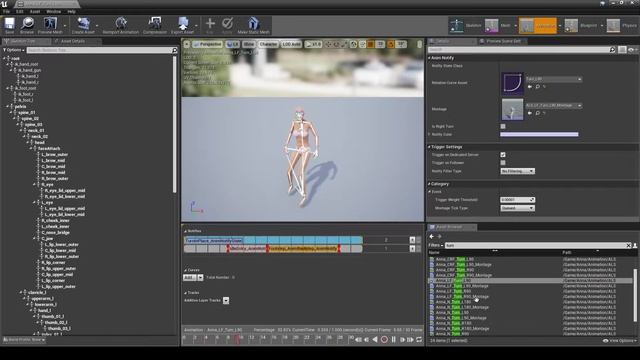Click the Perspective viewport button
This screenshot has width=640, height=360.
[207, 44]
